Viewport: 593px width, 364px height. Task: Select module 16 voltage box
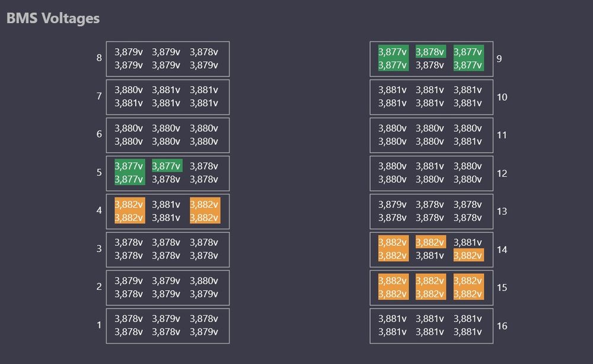coord(431,325)
